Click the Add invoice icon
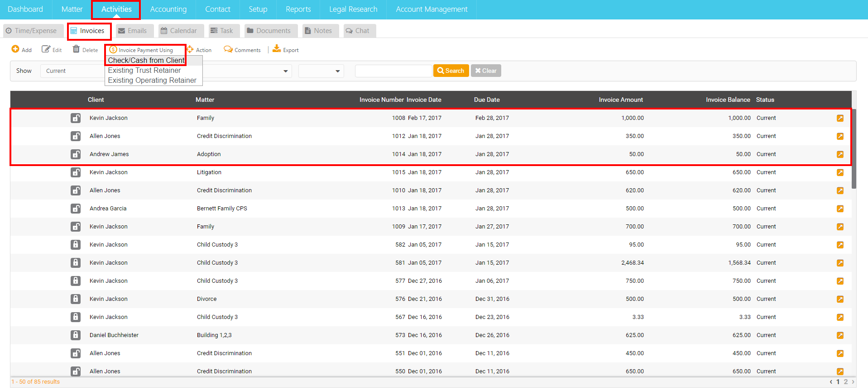Screen dimensions: 868x390 15,49
